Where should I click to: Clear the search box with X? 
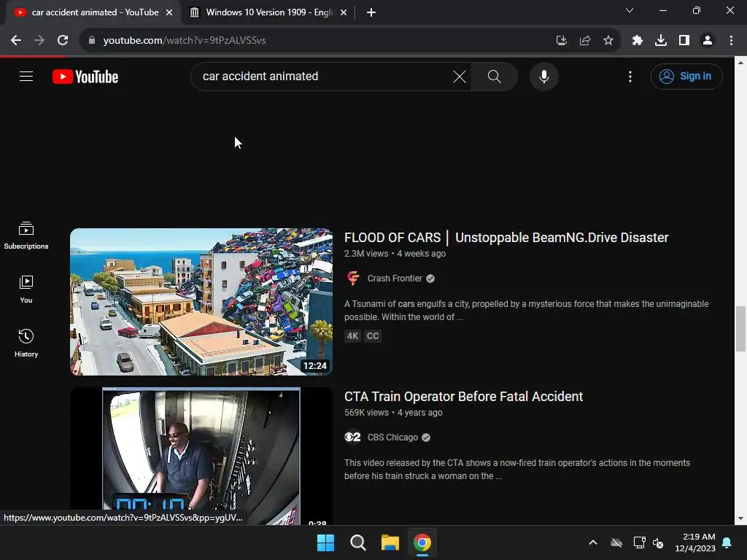pos(460,76)
